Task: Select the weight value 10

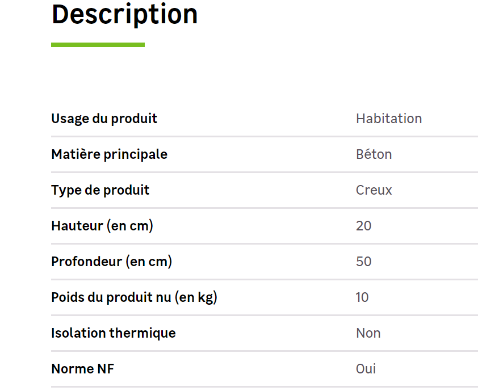Action: pyautogui.click(x=362, y=297)
